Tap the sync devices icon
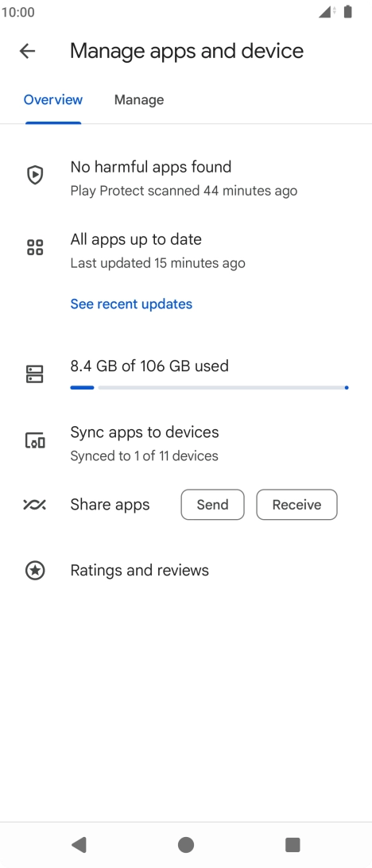The width and height of the screenshot is (372, 868). coord(35,441)
